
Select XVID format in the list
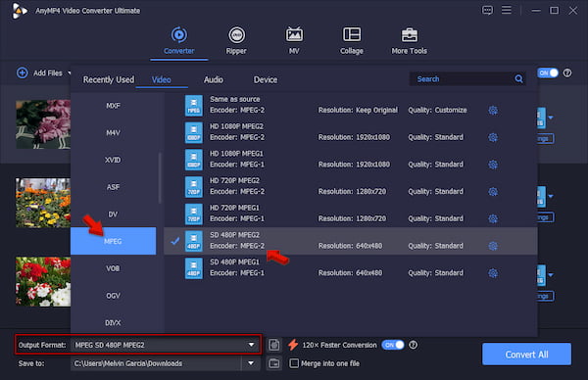tap(113, 160)
